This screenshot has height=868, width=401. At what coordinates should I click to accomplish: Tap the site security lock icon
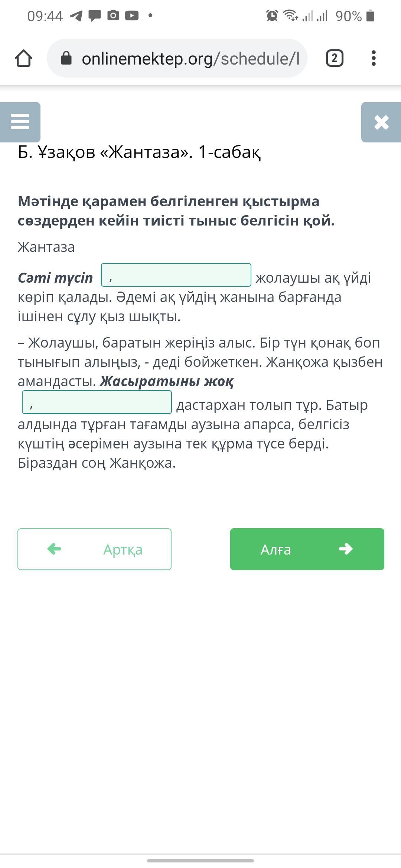coord(66,58)
